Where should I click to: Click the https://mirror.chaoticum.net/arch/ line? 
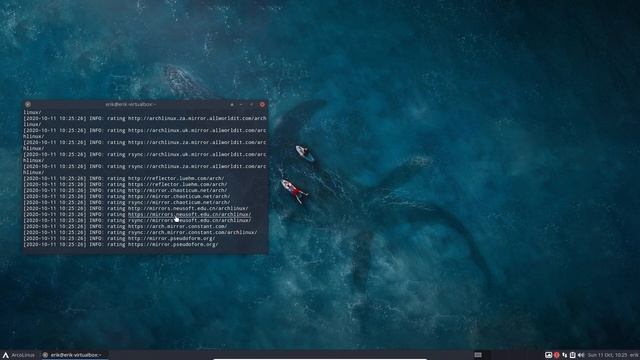[179, 196]
